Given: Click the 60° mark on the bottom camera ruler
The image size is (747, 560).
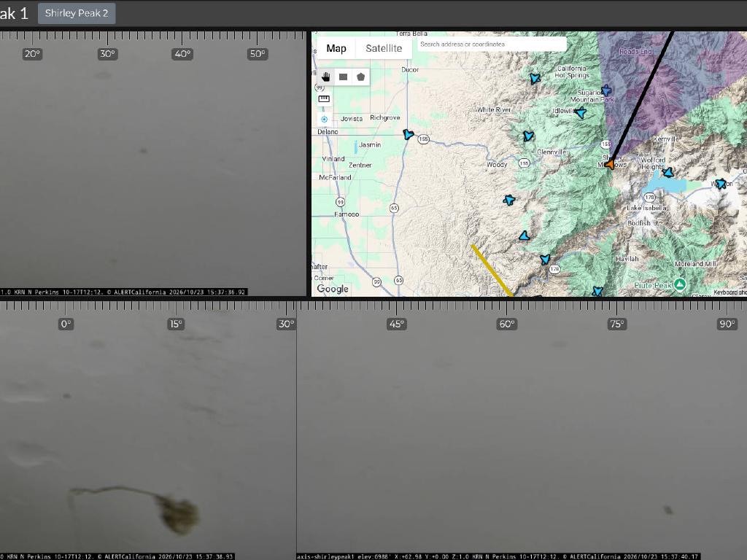Looking at the screenshot, I should pos(506,324).
